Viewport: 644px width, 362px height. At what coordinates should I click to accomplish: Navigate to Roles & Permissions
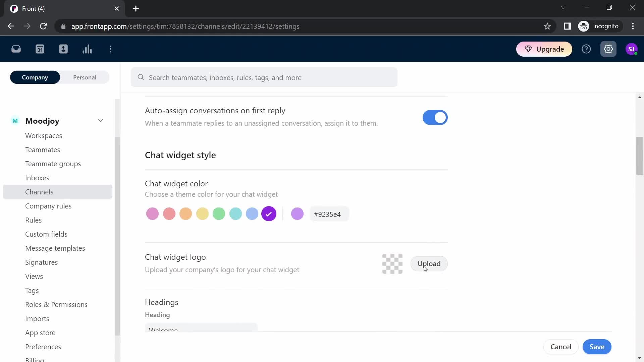[x=56, y=304]
